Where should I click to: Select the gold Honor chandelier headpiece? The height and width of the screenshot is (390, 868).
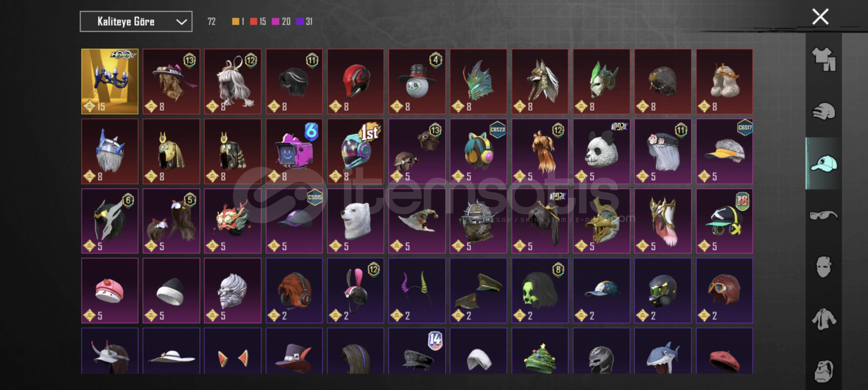point(110,82)
